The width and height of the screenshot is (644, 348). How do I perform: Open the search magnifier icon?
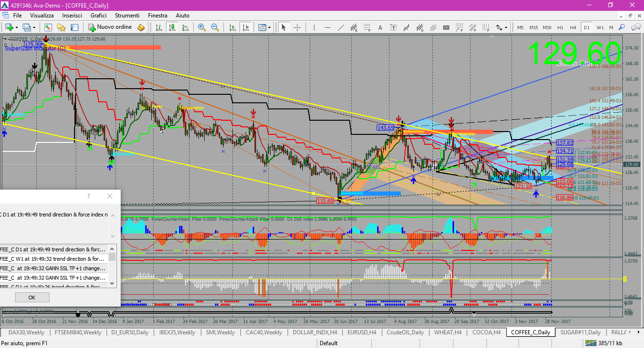[622, 27]
